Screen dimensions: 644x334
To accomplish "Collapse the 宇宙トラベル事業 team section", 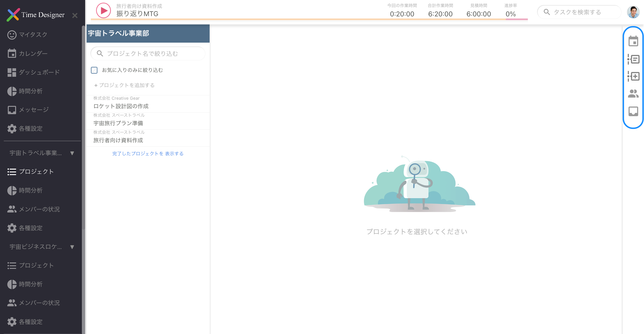I will pyautogui.click(x=72, y=153).
